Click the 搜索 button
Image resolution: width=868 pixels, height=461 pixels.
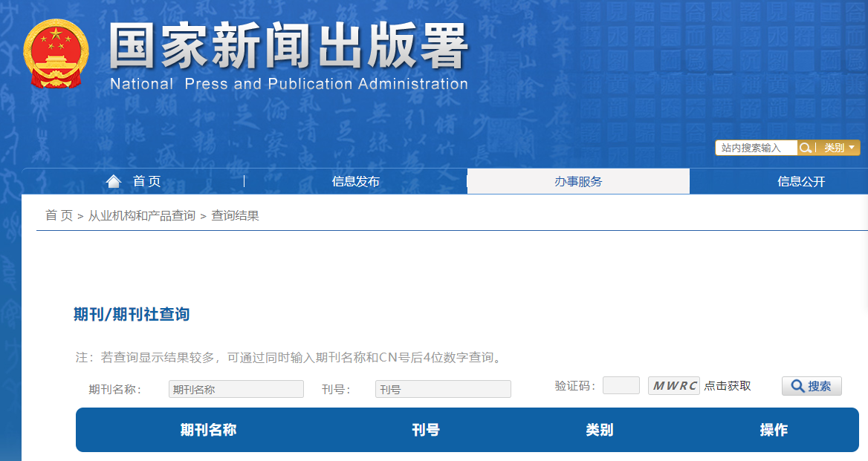[x=812, y=386]
